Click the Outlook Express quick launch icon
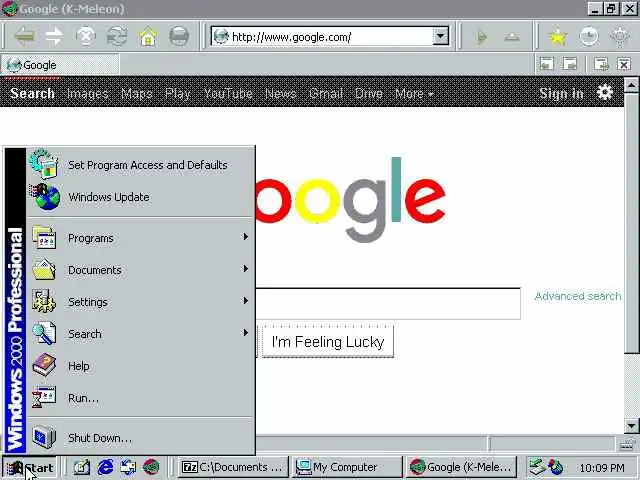This screenshot has width=640, height=480. (128, 467)
